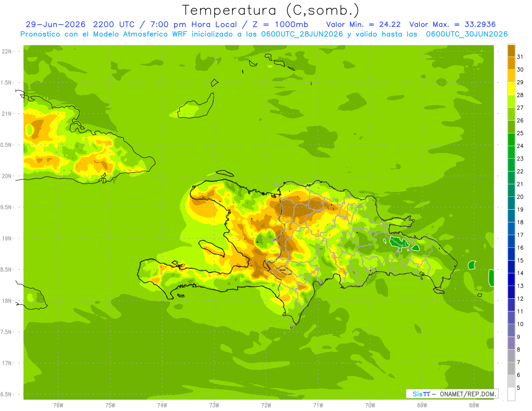The image size is (532, 411).
Task: Click the "Temperatura (C,somb.)" chart title
Action: click(x=271, y=10)
